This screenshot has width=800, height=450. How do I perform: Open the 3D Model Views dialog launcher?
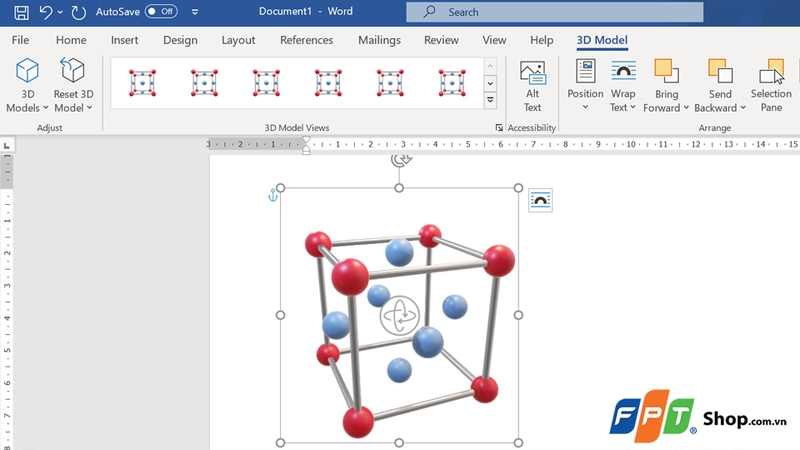click(x=498, y=128)
